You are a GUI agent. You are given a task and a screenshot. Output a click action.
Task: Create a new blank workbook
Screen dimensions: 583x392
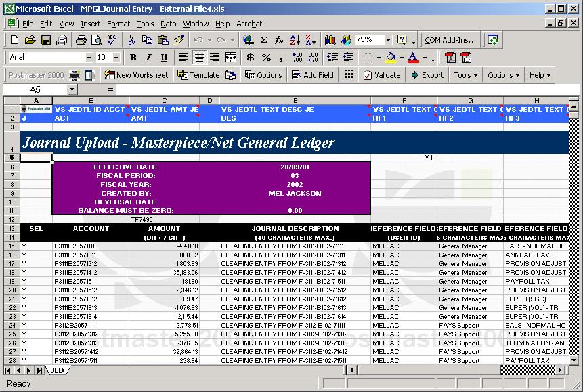tap(14, 40)
